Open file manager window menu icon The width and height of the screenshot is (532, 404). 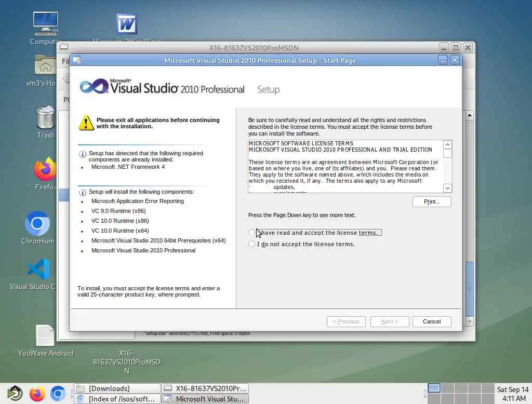(x=64, y=47)
